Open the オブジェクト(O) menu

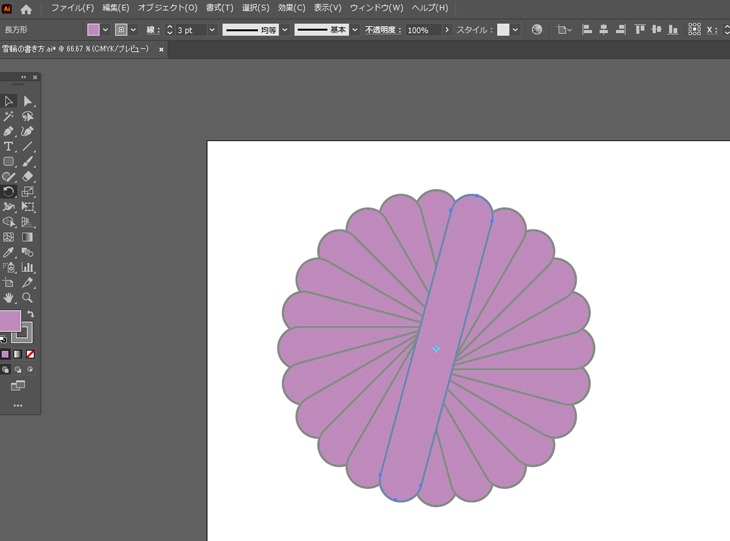pos(167,8)
